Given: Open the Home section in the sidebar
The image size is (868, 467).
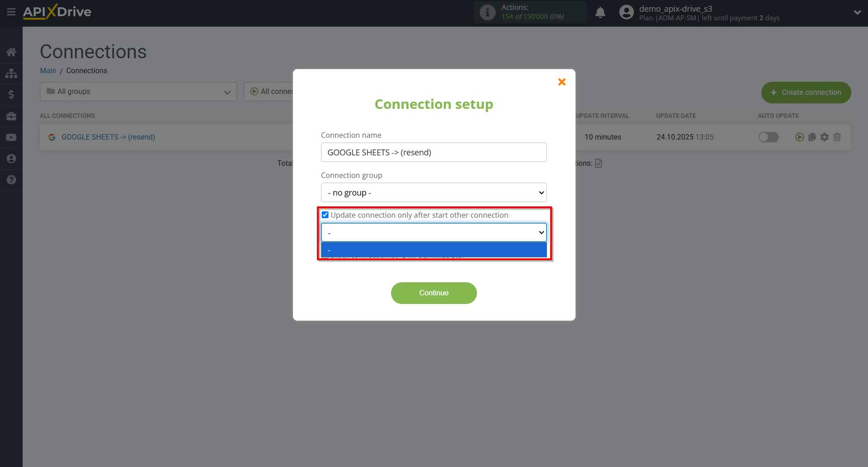Looking at the screenshot, I should coord(11,51).
